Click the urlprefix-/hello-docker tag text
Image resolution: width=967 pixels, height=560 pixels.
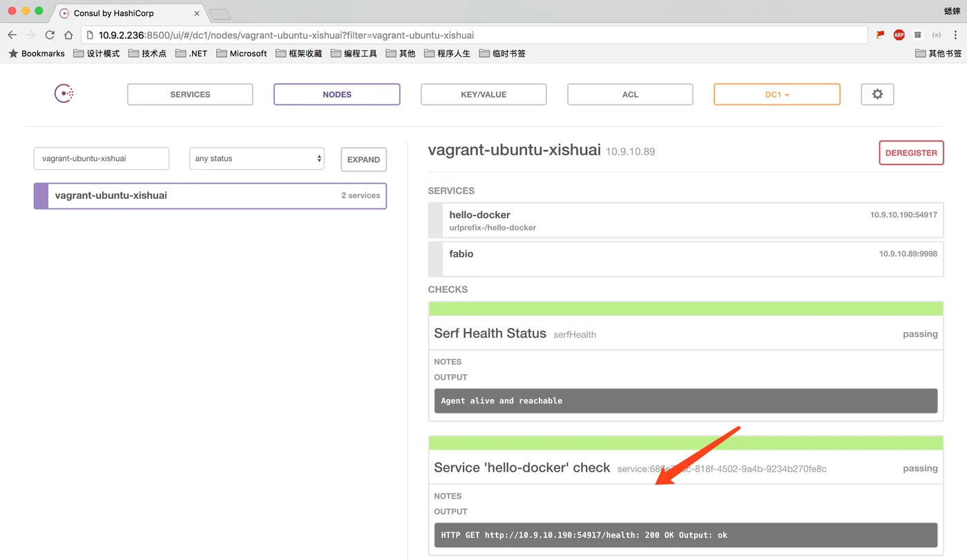[x=492, y=227]
